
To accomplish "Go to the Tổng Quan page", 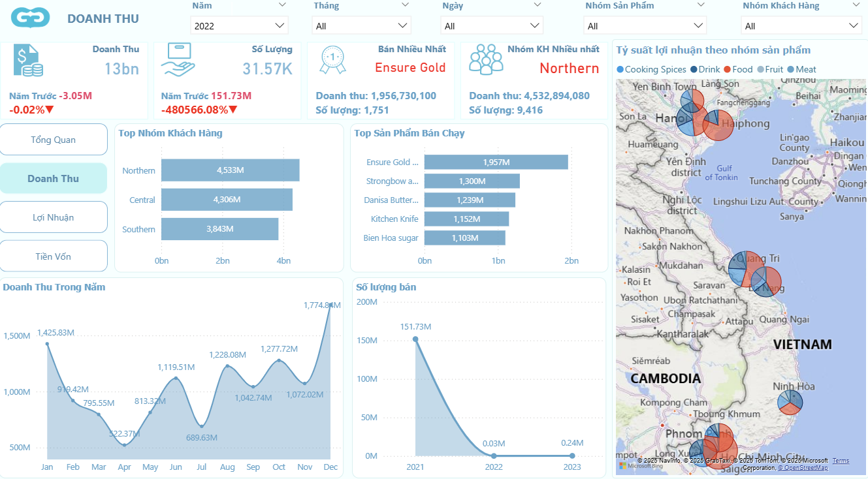I will 54,140.
